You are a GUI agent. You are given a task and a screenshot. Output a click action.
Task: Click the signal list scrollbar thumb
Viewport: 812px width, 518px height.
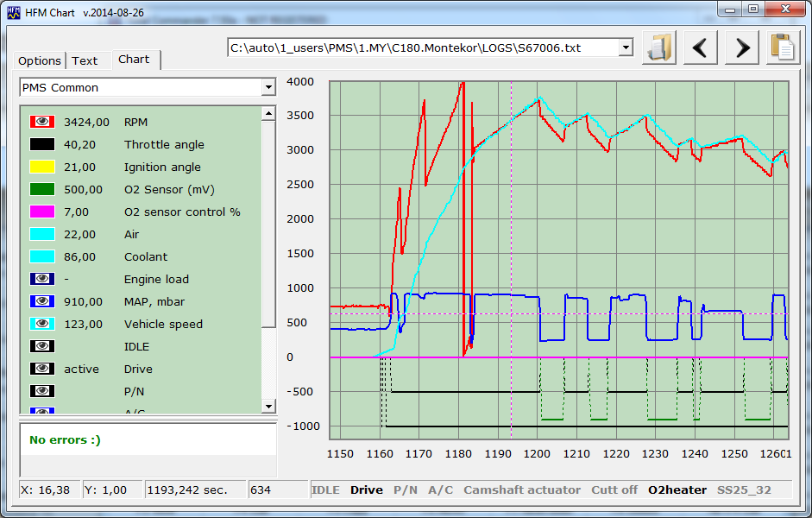tap(268, 224)
